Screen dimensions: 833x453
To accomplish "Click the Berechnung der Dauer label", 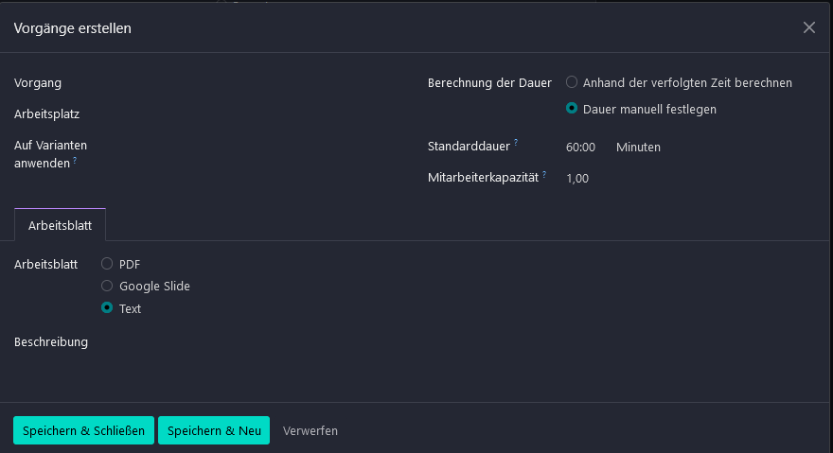I will [489, 83].
